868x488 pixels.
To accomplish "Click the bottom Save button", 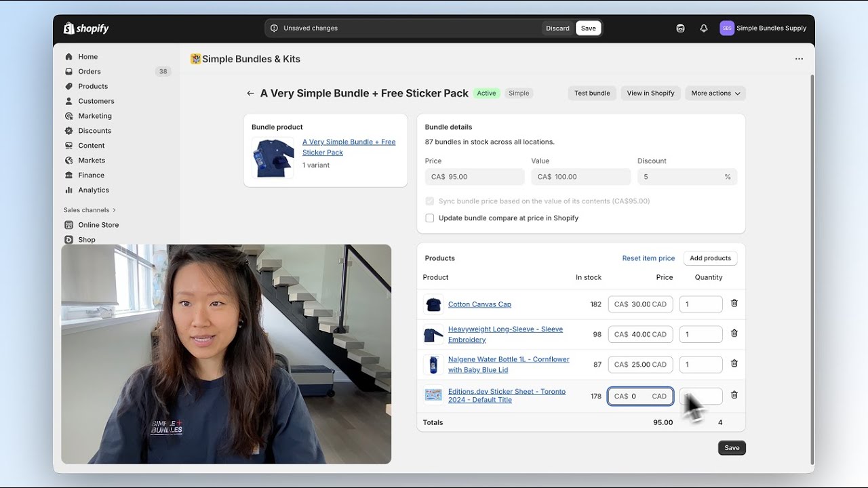I will [x=732, y=448].
